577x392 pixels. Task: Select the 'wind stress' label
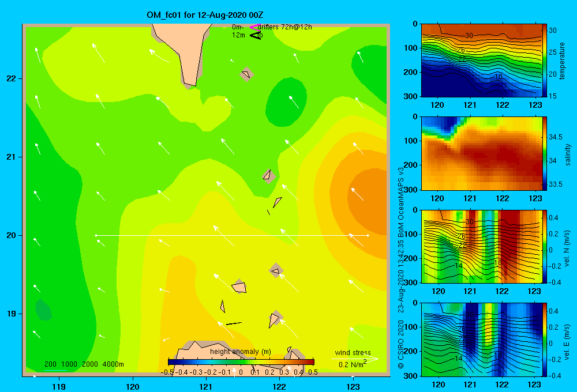(353, 352)
